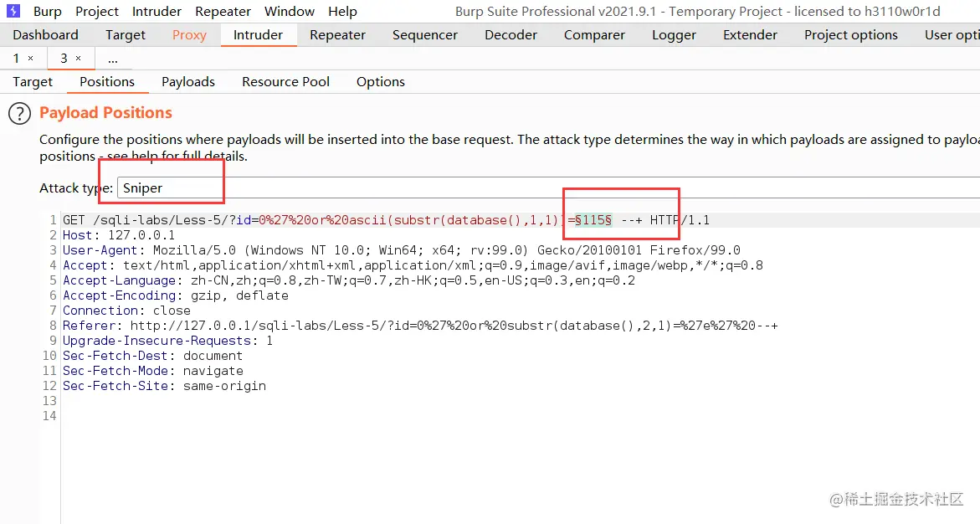980x524 pixels.
Task: Open the Positions sub-tab
Action: (107, 82)
